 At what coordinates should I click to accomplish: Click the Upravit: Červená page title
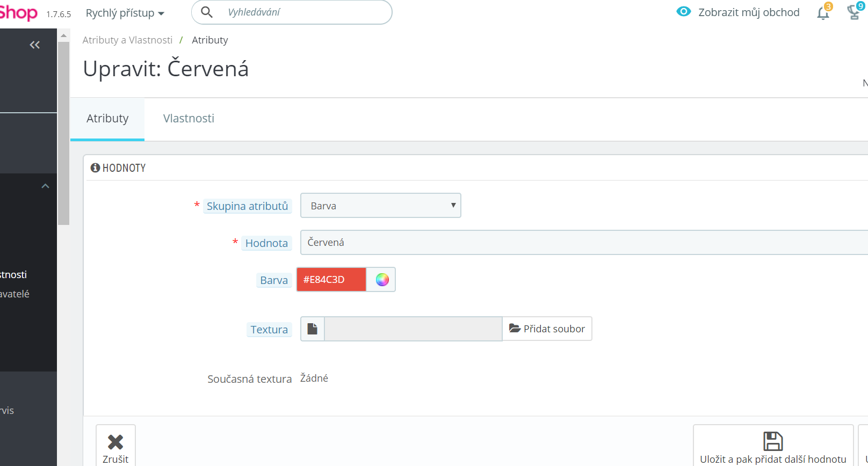point(166,69)
